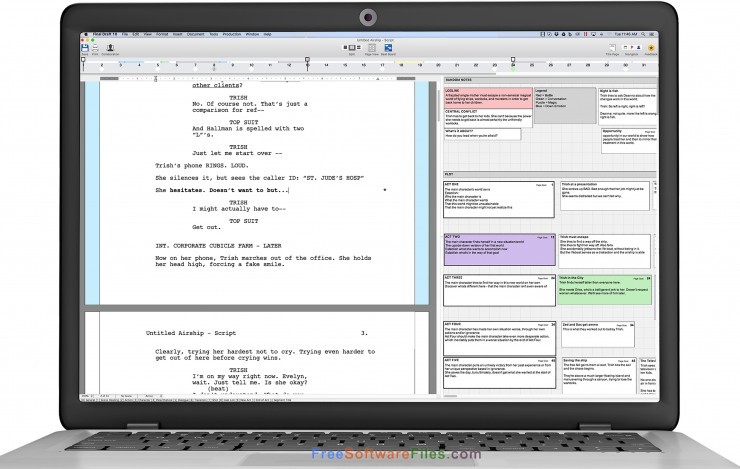This screenshot has height=469, width=740.
Task: Open the Navigator characters icon
Action: pos(638,48)
